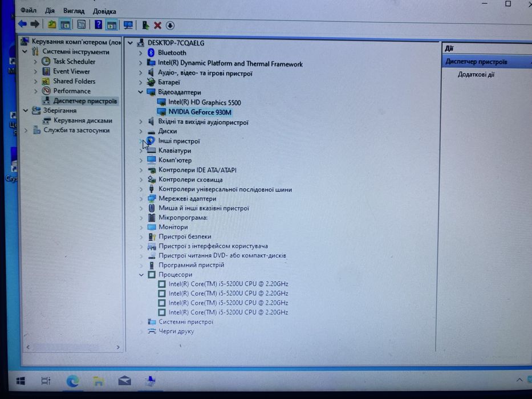Screen dimensions: 532x399
Task: Click the Forward arrow toolbar icon
Action: (x=35, y=24)
